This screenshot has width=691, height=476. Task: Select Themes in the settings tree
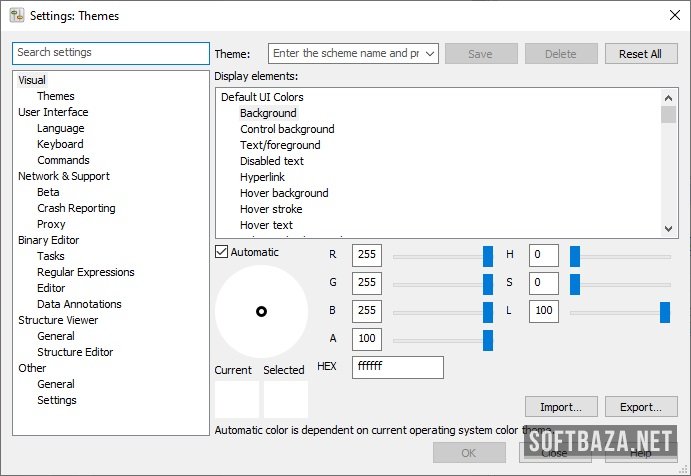[x=56, y=96]
